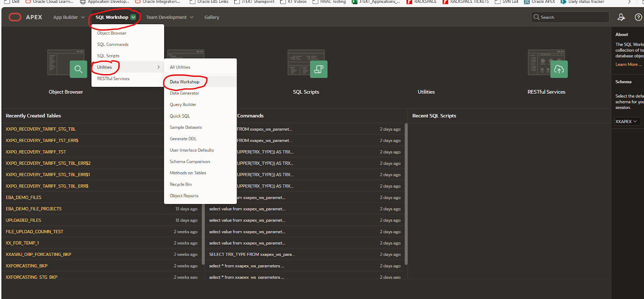Open the RESTful Services cloud icon tile
Screen dimensions: 644x299
[x=559, y=69]
